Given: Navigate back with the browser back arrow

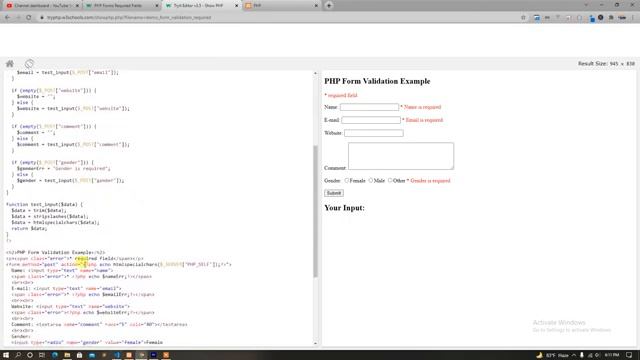Looking at the screenshot, I should (7, 18).
